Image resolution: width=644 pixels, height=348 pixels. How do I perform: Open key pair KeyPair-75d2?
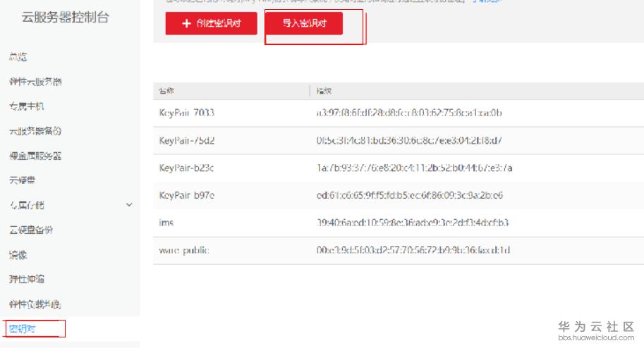pos(186,140)
